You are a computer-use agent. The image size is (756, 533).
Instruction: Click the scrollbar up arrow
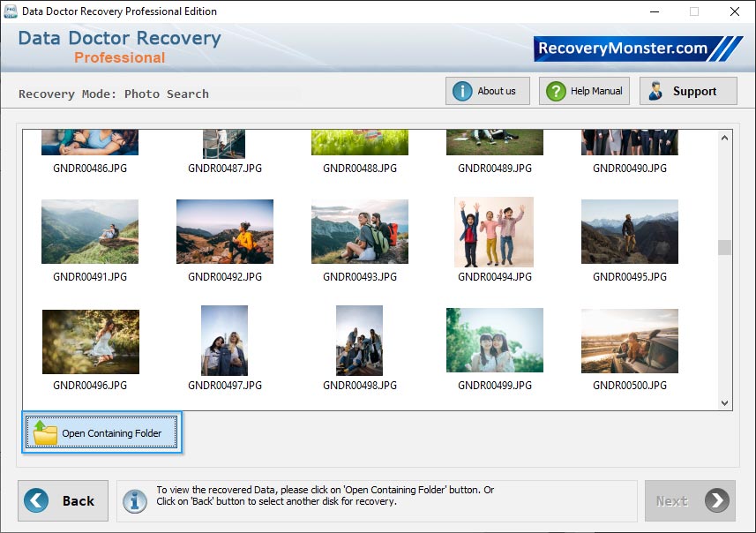[724, 136]
